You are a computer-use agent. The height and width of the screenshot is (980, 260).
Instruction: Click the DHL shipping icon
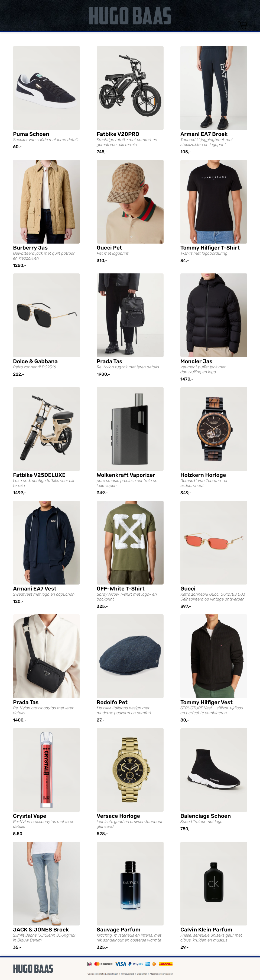point(166,964)
